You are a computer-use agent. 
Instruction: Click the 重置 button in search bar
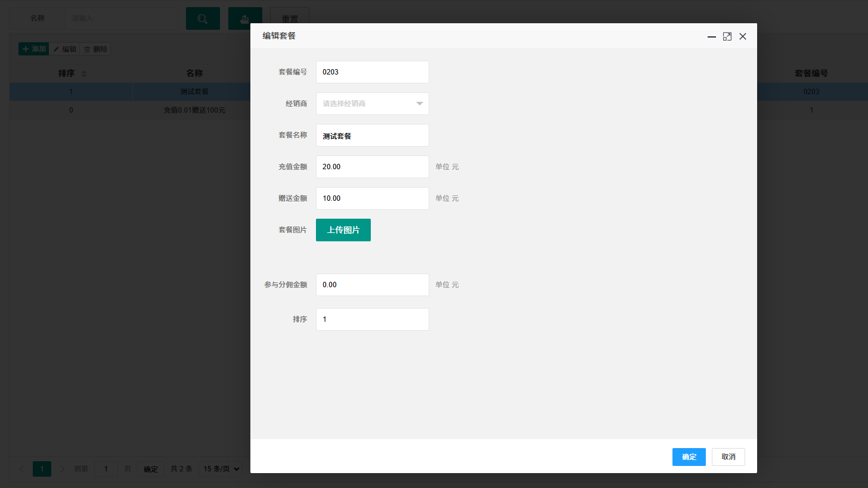click(290, 18)
